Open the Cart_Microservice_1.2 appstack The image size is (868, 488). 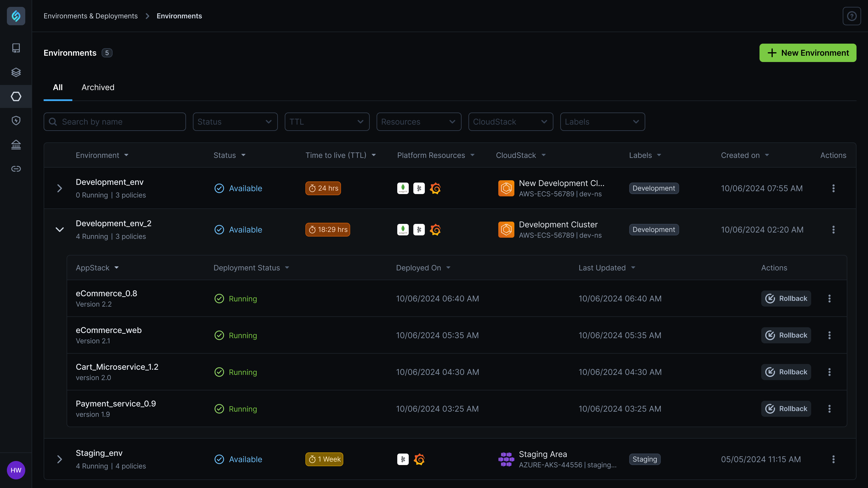pyautogui.click(x=117, y=367)
